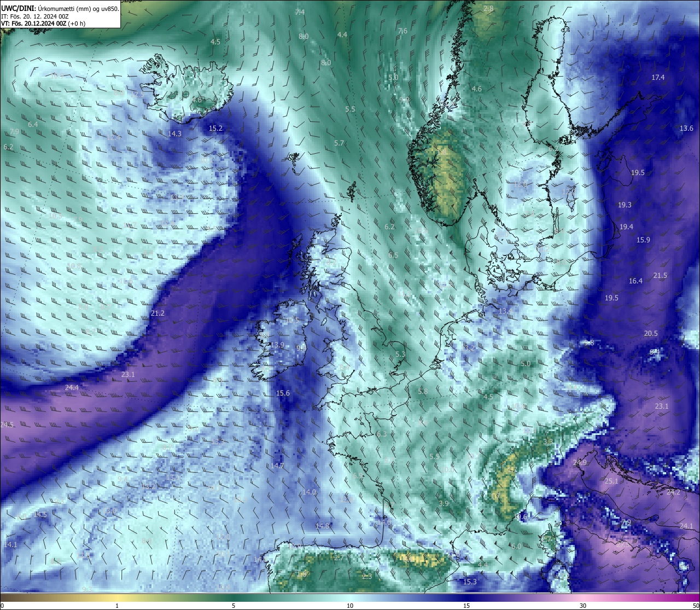Viewport: 700px width, 610px height.
Task: Click the 6.4 value label
Action: pos(33,125)
